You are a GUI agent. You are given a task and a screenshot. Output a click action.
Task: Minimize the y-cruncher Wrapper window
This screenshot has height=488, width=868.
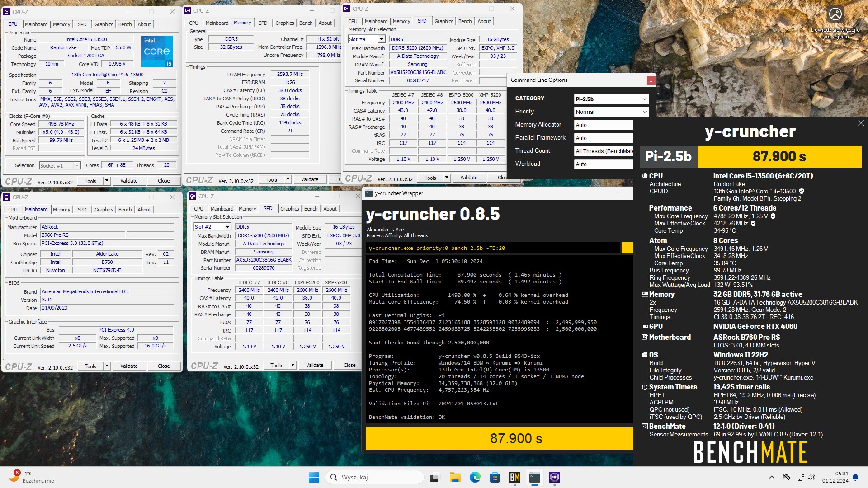(x=619, y=193)
